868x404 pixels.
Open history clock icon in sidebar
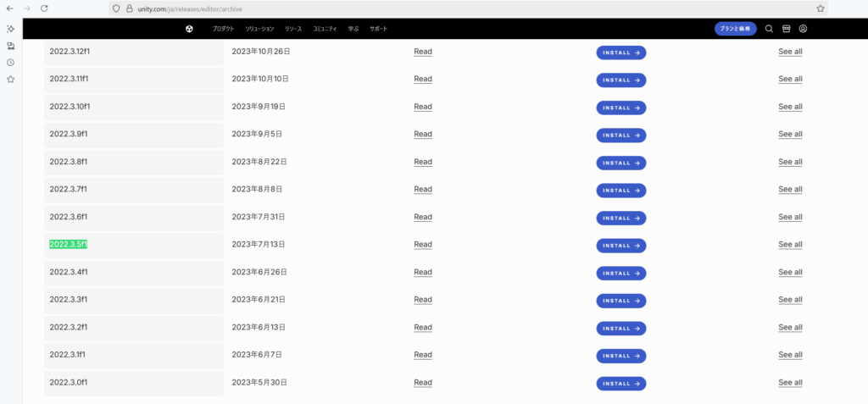click(x=10, y=63)
